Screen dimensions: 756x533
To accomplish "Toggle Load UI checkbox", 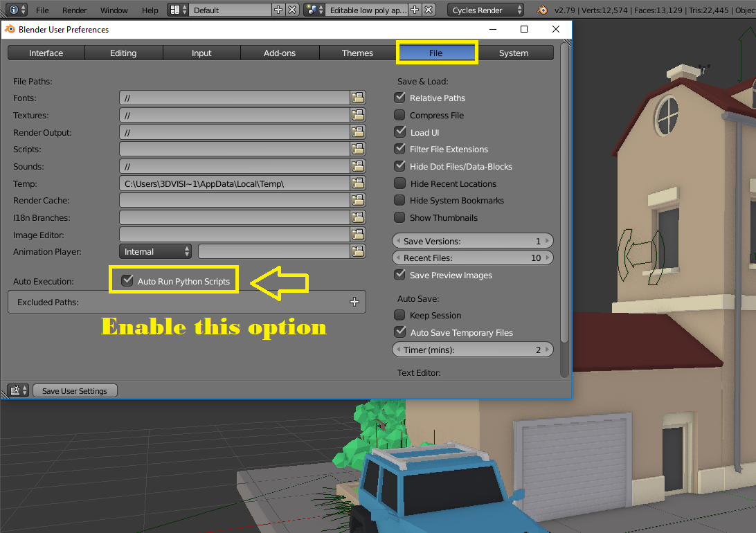I will point(399,132).
